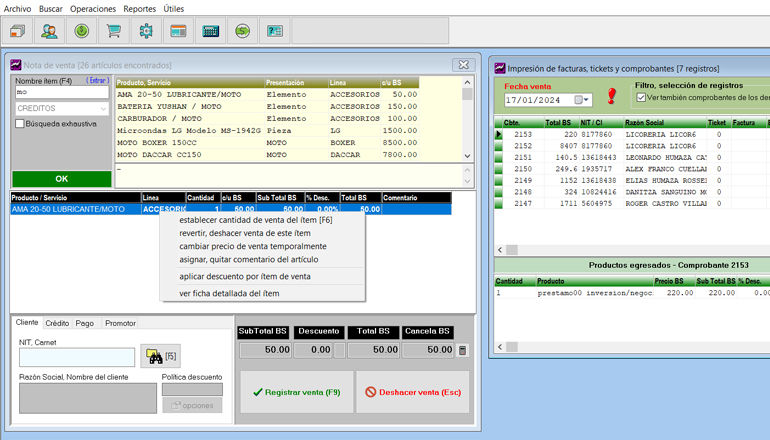Open the Buscar menu
Viewport: 770px width, 440px height.
point(51,9)
